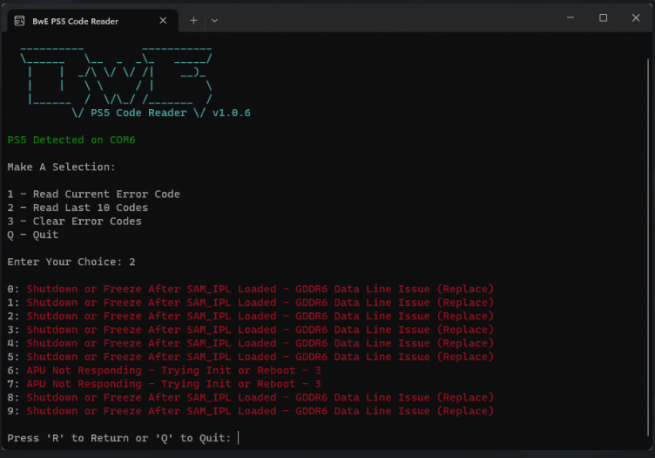Maximize the terminal window
655x458 pixels.
click(603, 18)
